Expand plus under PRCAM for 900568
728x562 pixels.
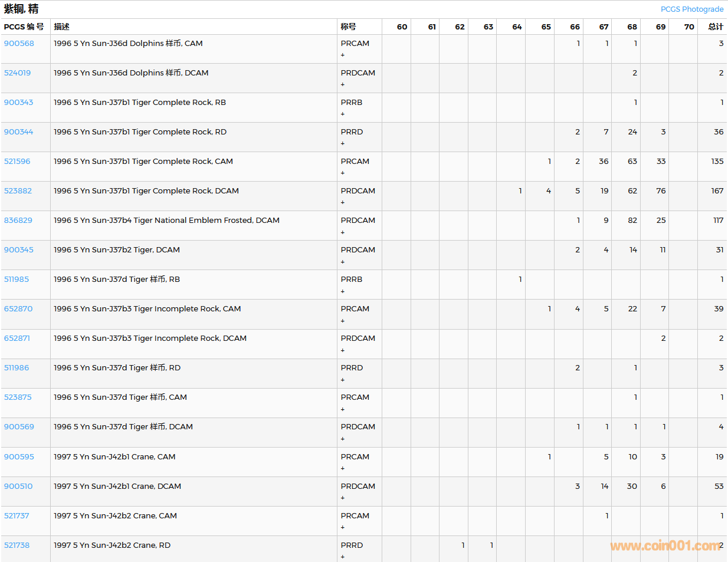pos(343,55)
